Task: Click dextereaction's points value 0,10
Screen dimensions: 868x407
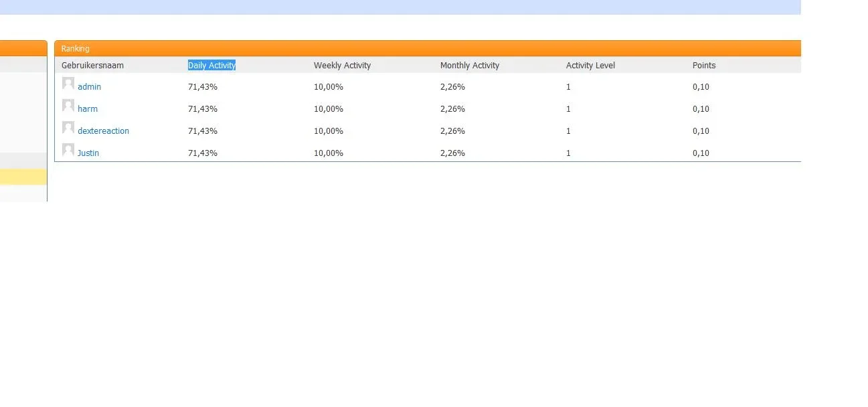Action: tap(701, 131)
